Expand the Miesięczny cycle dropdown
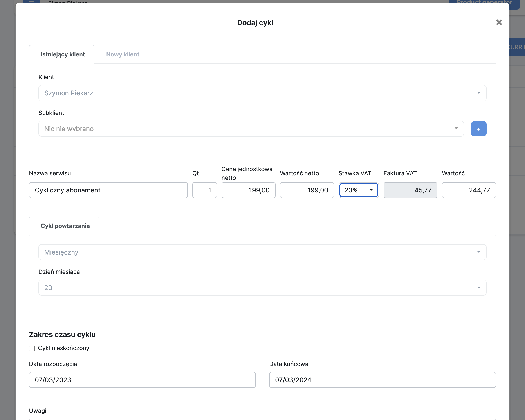The image size is (525, 420). [262, 252]
